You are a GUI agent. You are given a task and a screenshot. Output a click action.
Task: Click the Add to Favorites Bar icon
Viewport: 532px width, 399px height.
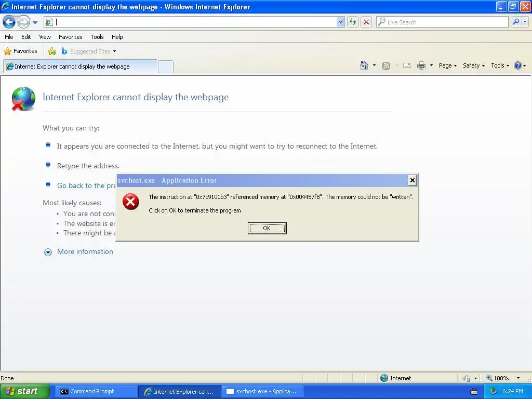pos(52,51)
